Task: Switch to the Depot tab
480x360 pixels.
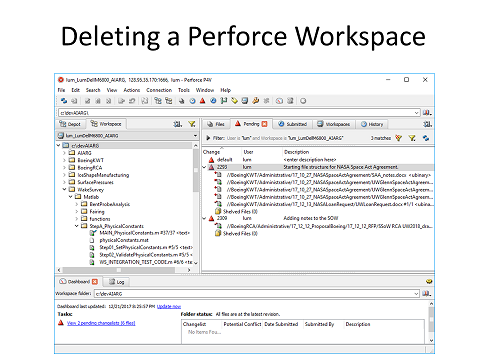Action: pos(70,124)
